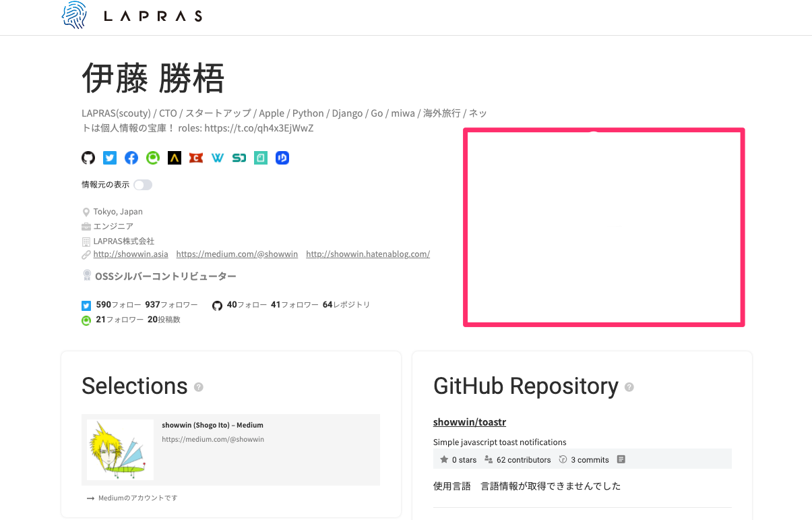This screenshot has height=520, width=812.
Task: Click the showwin Medium avatar thumbnail
Action: click(121, 450)
